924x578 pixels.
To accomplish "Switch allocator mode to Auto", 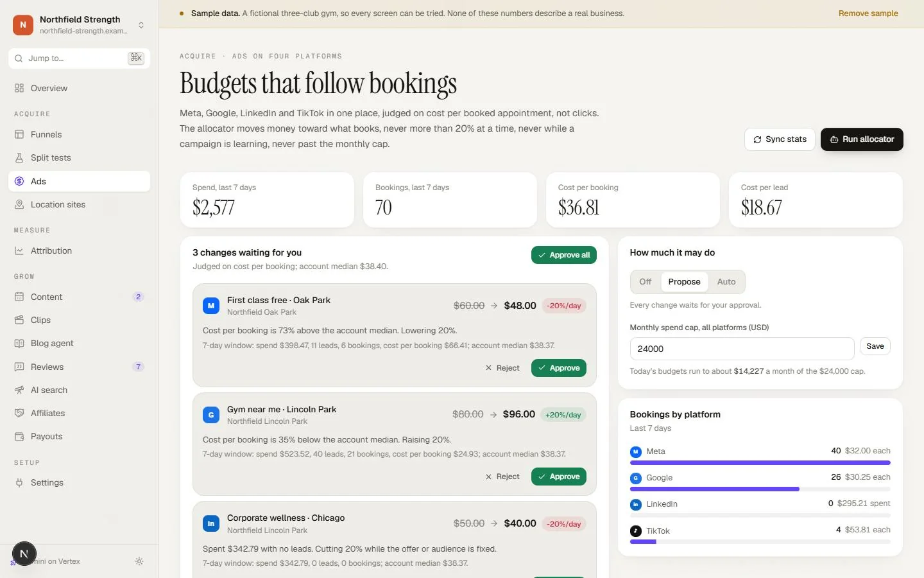I will point(726,282).
